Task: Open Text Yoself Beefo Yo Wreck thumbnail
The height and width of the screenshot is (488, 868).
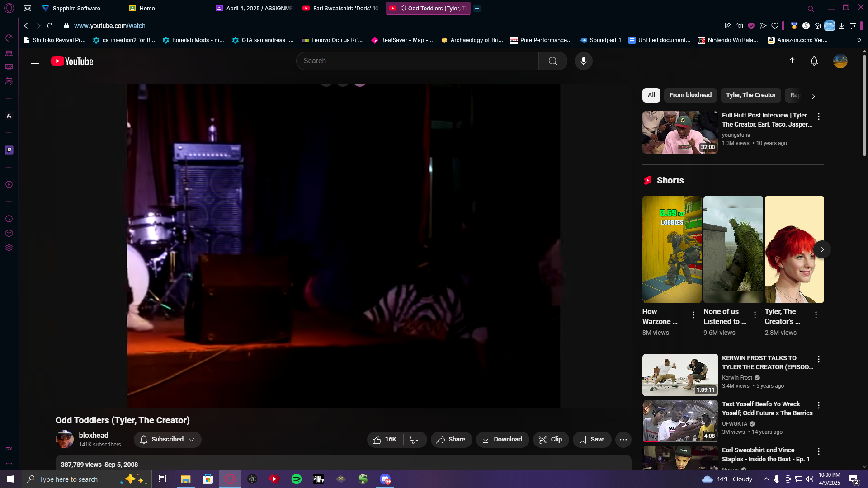Action: (x=680, y=421)
